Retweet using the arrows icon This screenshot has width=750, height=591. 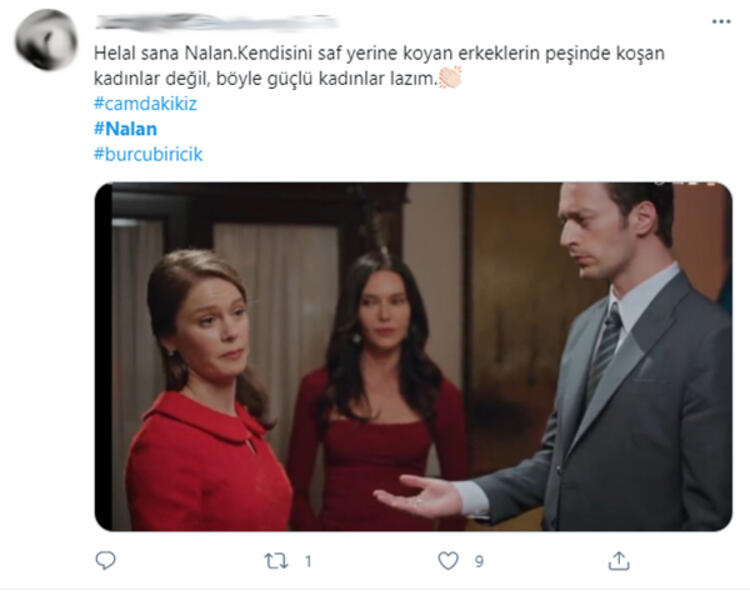pos(276,561)
